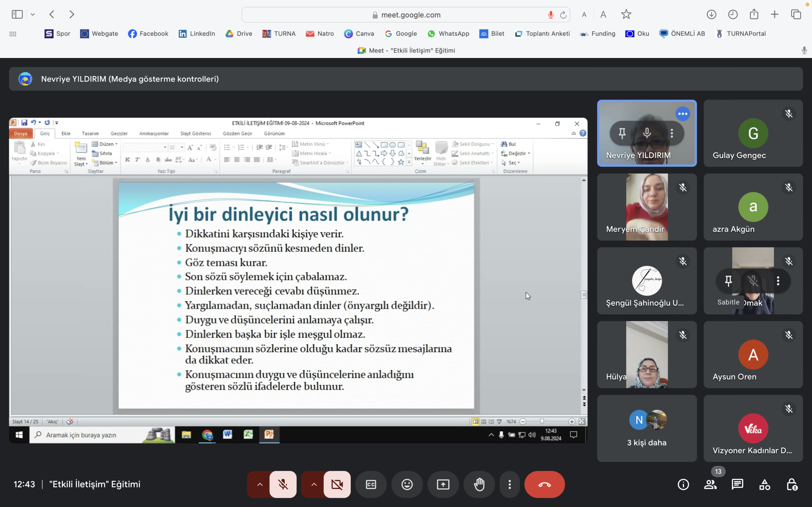Open the emoji reactions button
This screenshot has width=812, height=507.
pyautogui.click(x=407, y=484)
